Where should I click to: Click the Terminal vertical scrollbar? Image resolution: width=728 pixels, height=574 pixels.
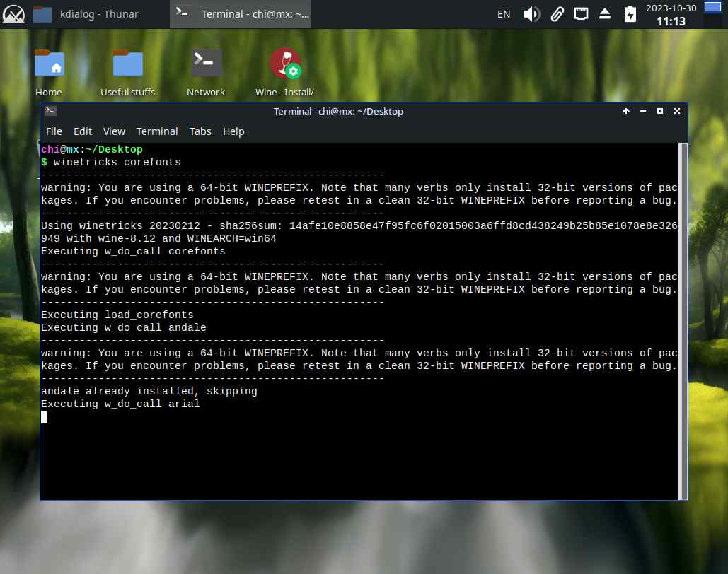point(683,322)
